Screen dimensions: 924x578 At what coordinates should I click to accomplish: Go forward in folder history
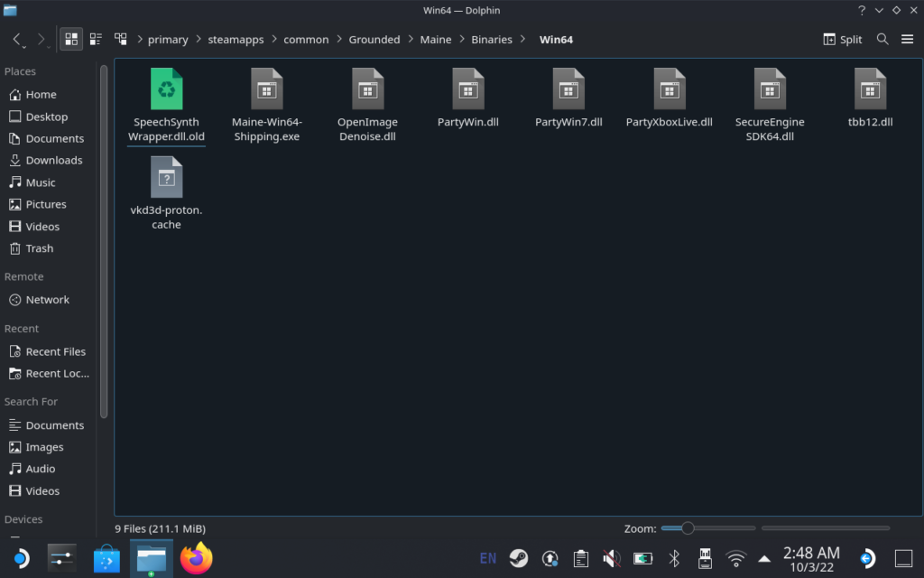[x=42, y=40]
